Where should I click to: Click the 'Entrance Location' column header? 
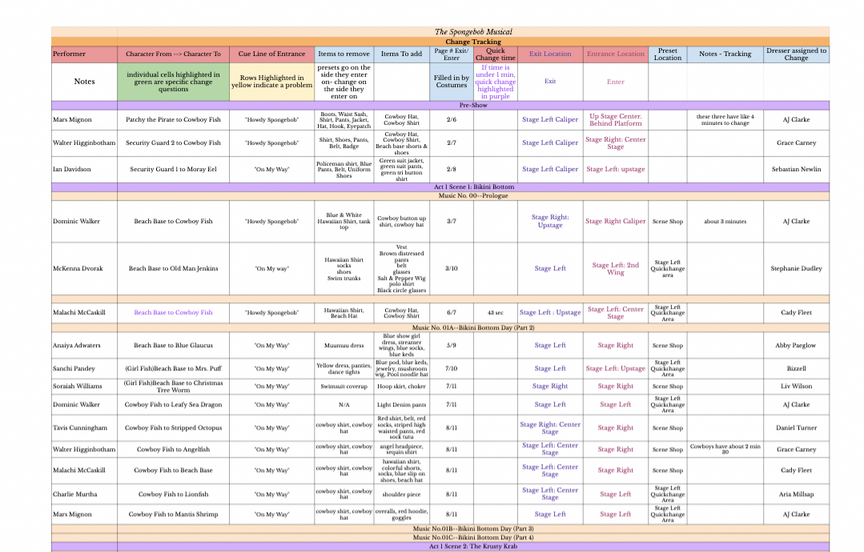tap(615, 54)
